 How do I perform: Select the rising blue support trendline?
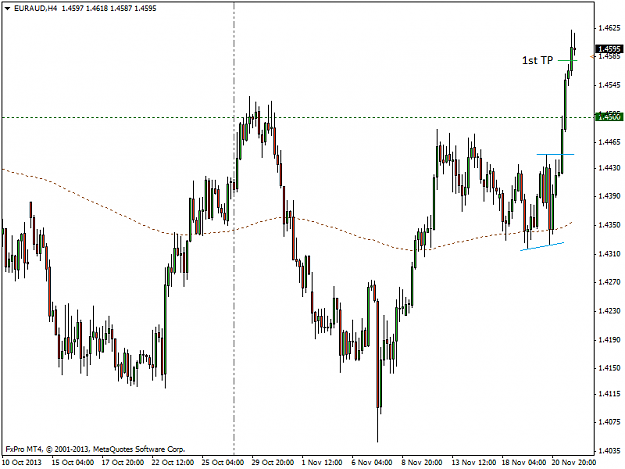tap(542, 246)
